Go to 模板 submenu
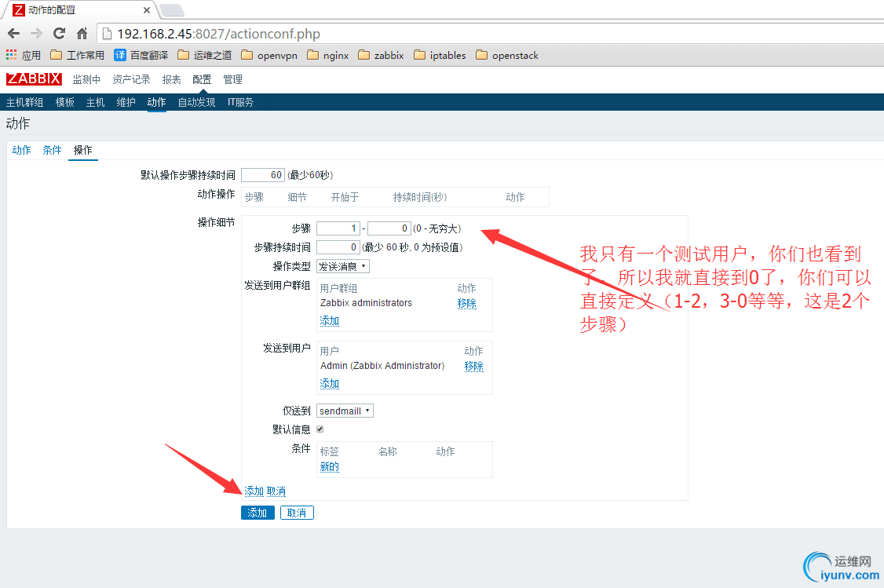 [65, 102]
